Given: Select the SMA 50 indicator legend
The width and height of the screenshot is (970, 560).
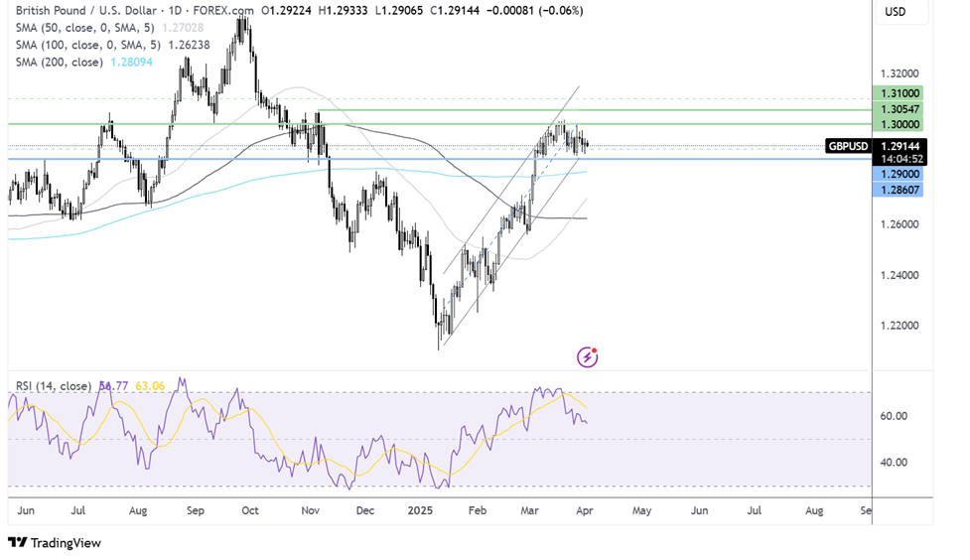Looking at the screenshot, I should (x=109, y=28).
